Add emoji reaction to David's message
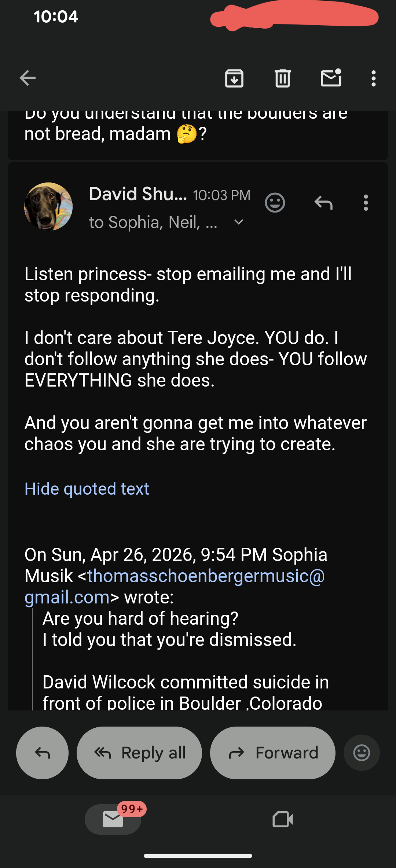Screen dimensions: 396x868 point(275,203)
